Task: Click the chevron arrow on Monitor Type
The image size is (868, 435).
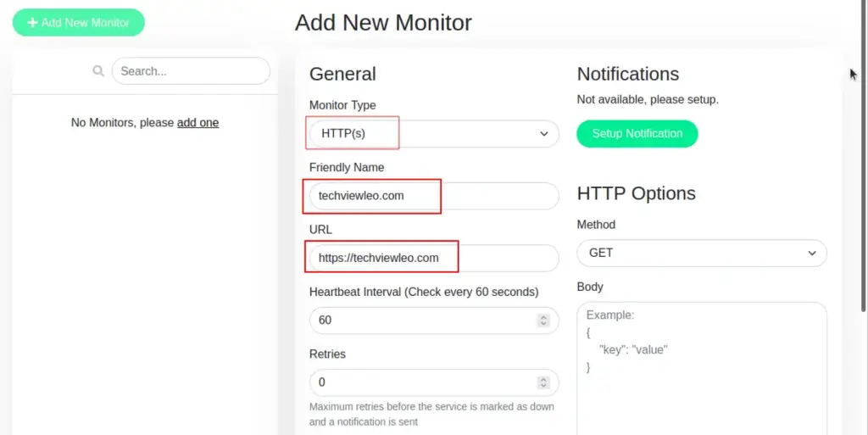Action: pos(543,134)
